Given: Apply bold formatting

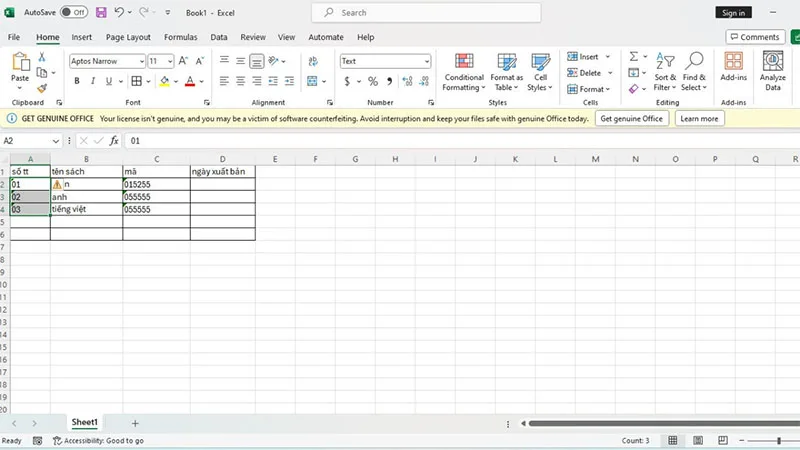Looking at the screenshot, I should tap(77, 81).
